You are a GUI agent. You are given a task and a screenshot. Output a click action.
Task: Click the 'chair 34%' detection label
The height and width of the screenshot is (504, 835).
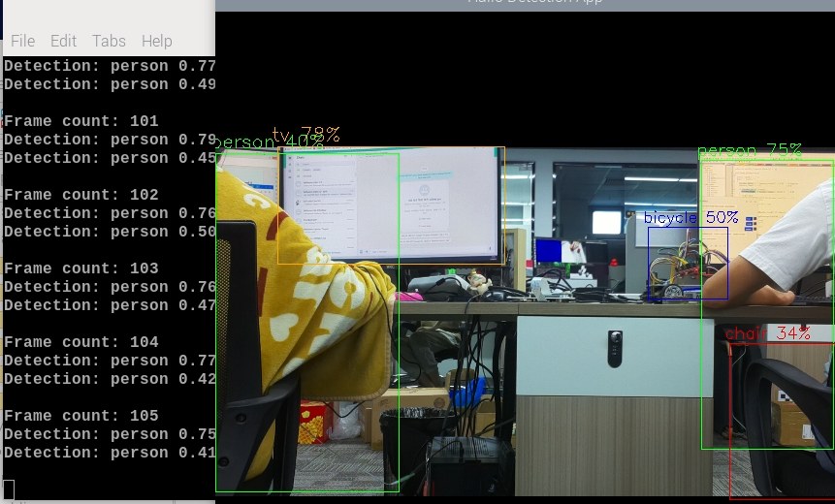point(768,333)
